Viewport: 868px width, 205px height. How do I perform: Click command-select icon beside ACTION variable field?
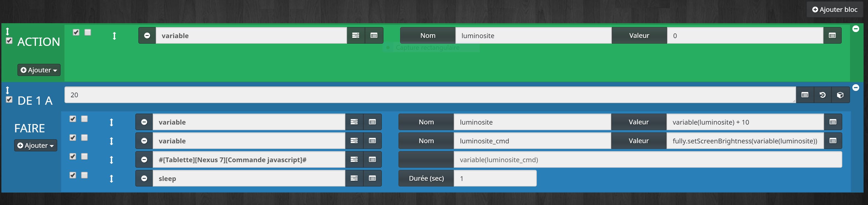click(x=374, y=35)
